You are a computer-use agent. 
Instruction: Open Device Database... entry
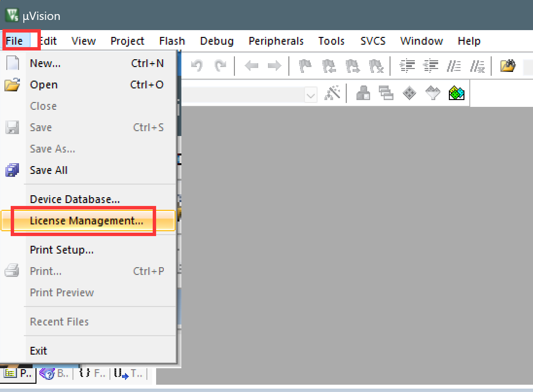coord(89,199)
